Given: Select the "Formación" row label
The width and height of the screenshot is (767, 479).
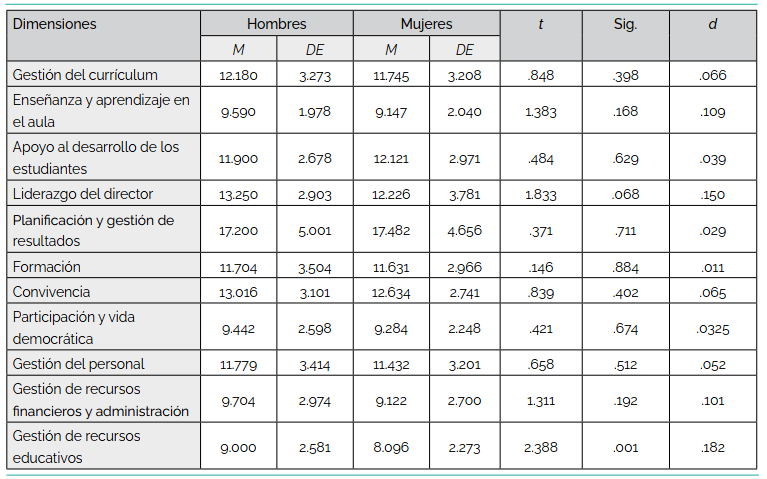Looking at the screenshot, I should pyautogui.click(x=47, y=267).
